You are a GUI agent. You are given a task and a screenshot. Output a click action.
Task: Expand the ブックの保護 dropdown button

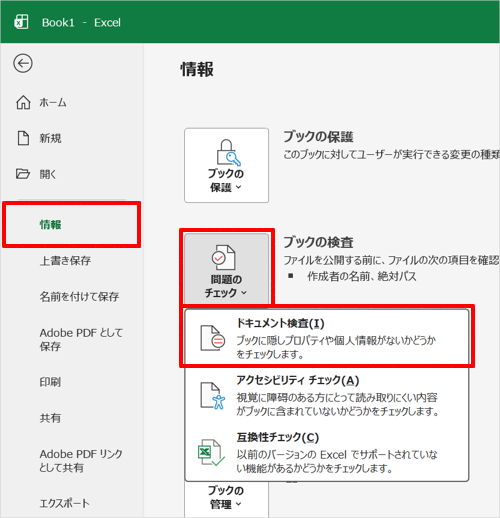[x=227, y=165]
